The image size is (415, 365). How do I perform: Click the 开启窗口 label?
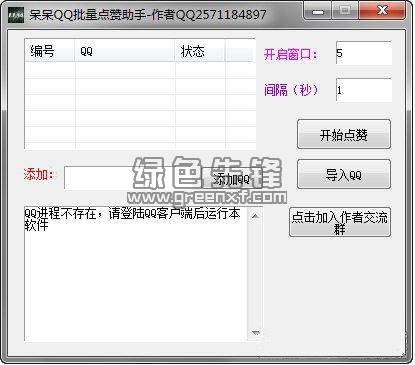pos(291,54)
